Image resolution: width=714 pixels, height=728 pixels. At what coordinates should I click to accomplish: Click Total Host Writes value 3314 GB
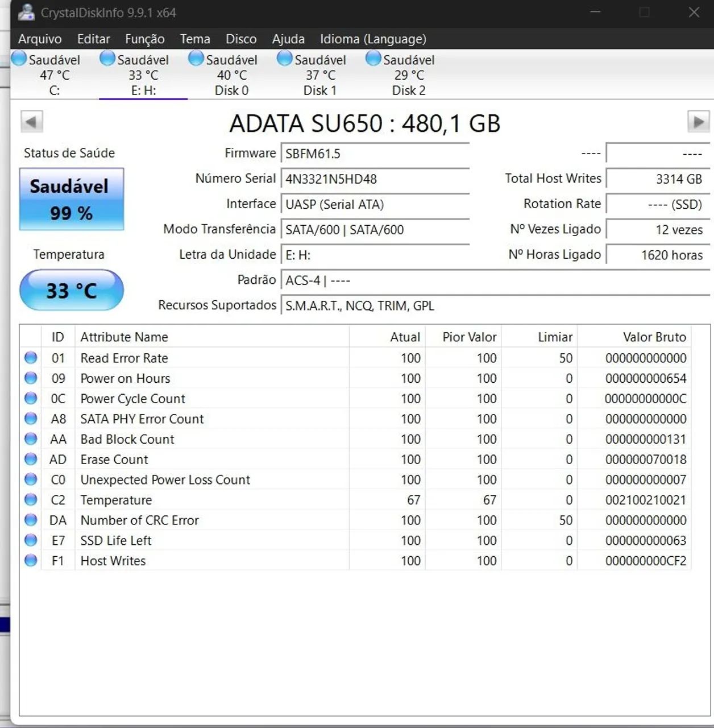click(x=658, y=179)
